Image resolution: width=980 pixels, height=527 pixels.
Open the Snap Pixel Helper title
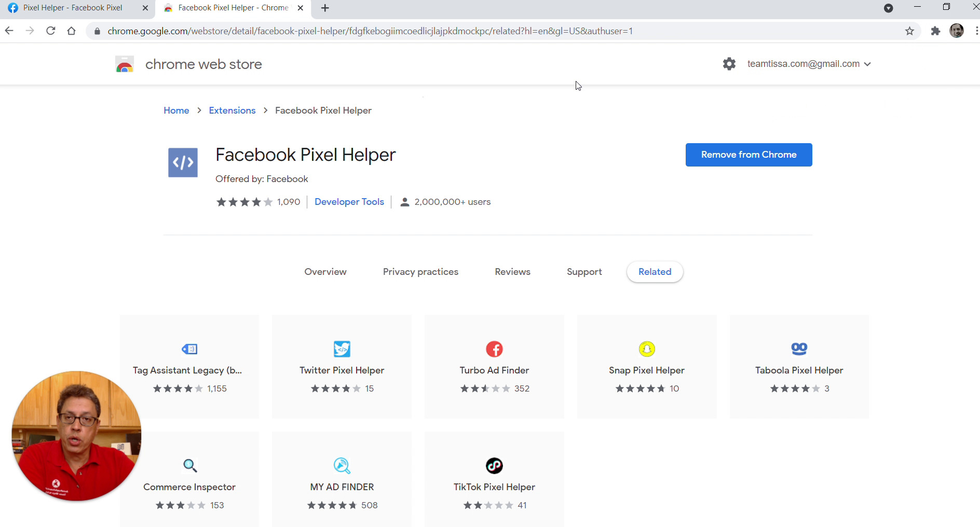point(647,370)
